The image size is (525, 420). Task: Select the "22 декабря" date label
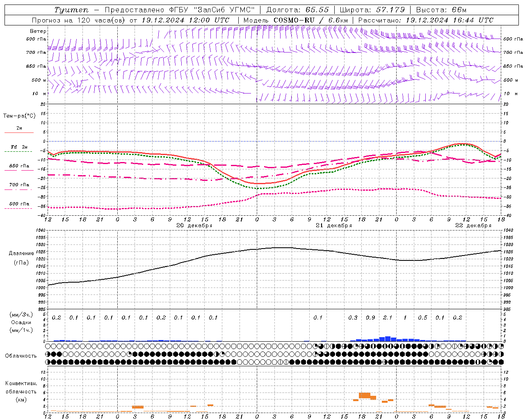(473, 226)
